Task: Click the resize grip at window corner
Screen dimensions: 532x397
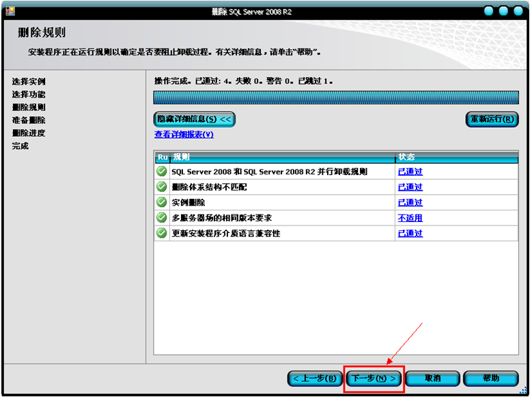Action: (524, 391)
